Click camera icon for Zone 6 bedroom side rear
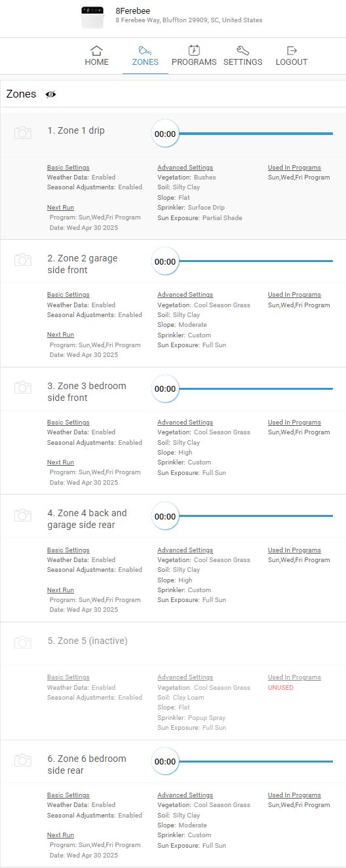This screenshot has width=346, height=868. 23,760
